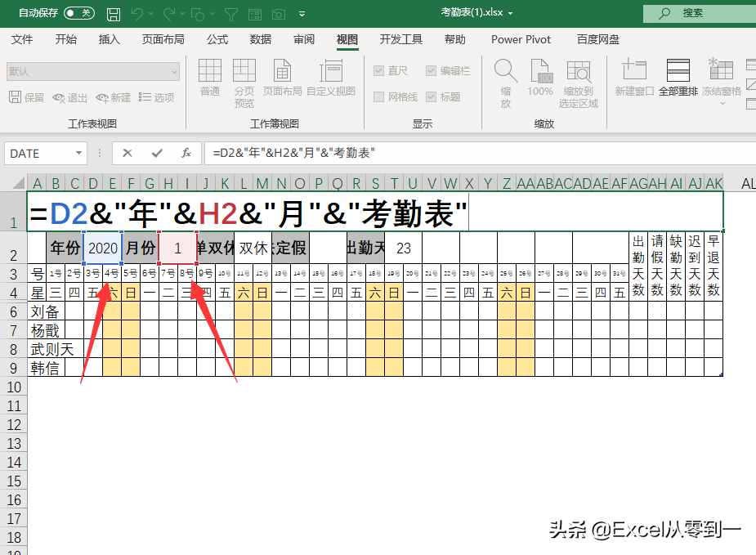This screenshot has width=756, height=555.
Task: Select the 韩信 name cell
Action: point(46,368)
